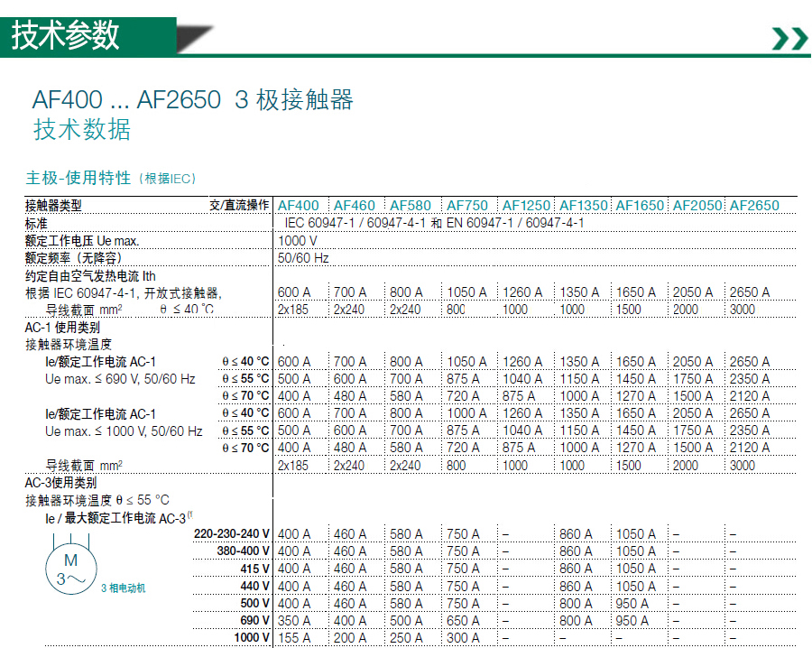Click the AF1650 column header
The image size is (812, 648).
[x=640, y=206]
